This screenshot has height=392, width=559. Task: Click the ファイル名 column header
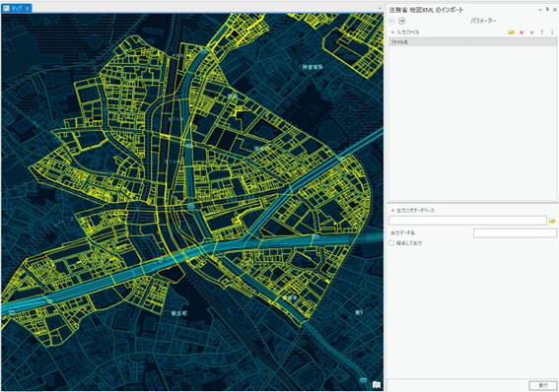tap(428, 42)
